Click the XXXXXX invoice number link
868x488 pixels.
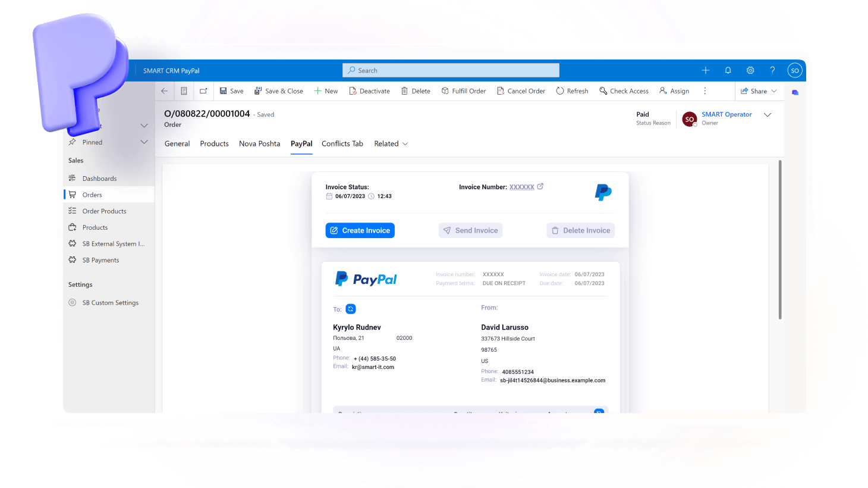tap(521, 187)
